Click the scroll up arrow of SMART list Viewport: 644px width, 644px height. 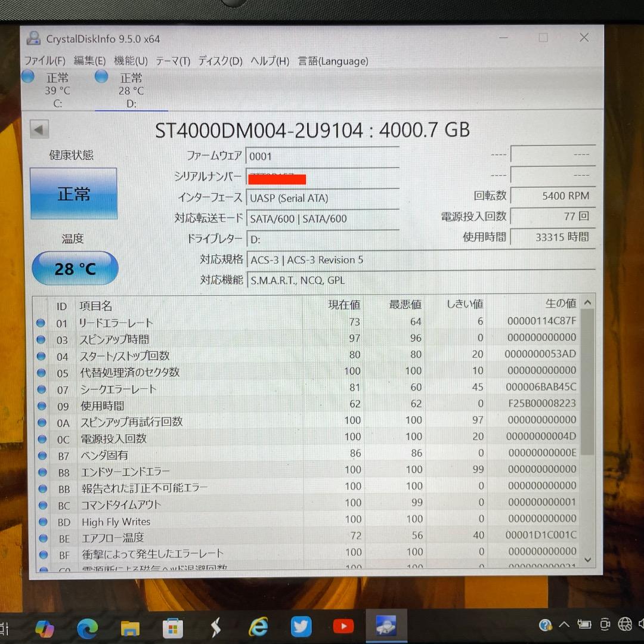pos(588,303)
